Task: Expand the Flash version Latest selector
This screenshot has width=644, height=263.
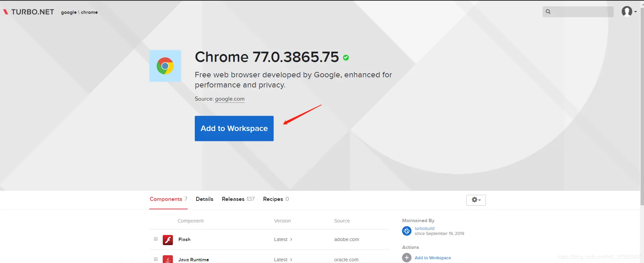Action: point(283,239)
